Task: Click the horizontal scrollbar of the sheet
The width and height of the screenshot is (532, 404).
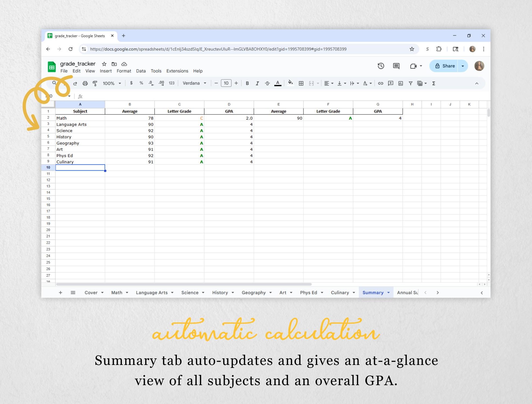Action: click(184, 284)
